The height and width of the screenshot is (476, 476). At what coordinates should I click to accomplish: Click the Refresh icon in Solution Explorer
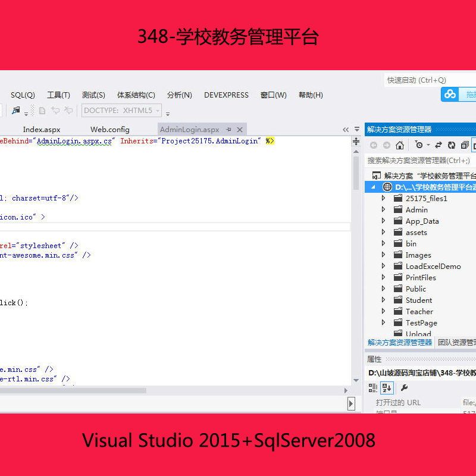[452, 145]
